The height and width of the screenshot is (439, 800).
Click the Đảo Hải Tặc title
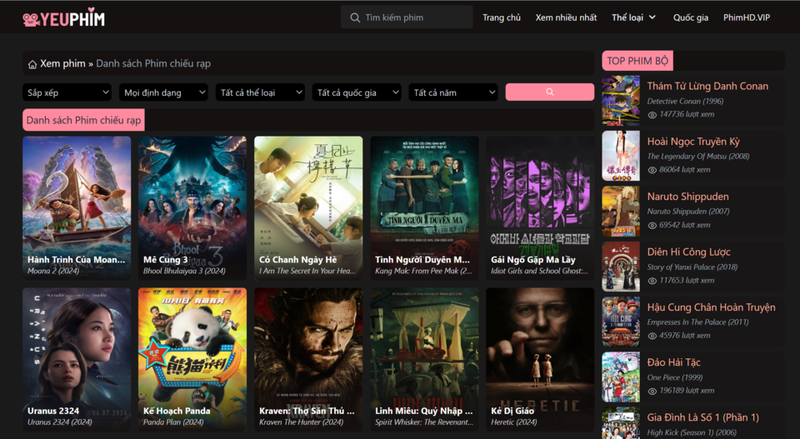[673, 362]
